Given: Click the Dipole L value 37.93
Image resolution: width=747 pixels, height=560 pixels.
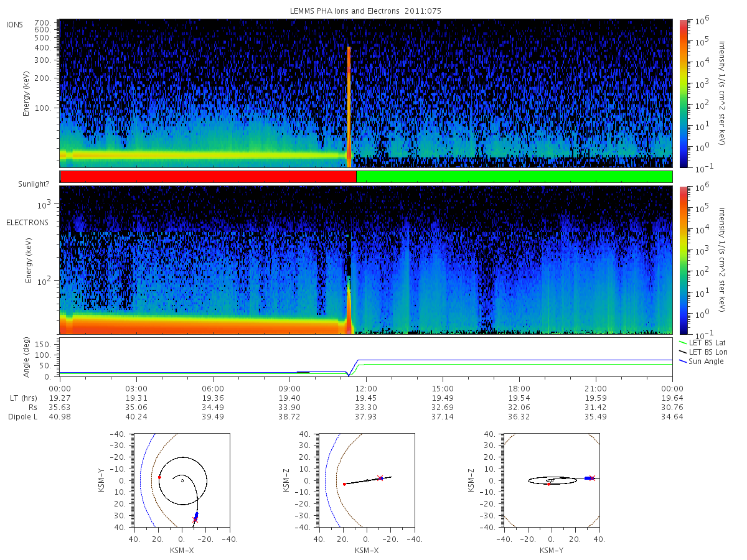Looking at the screenshot, I should click(x=366, y=417).
